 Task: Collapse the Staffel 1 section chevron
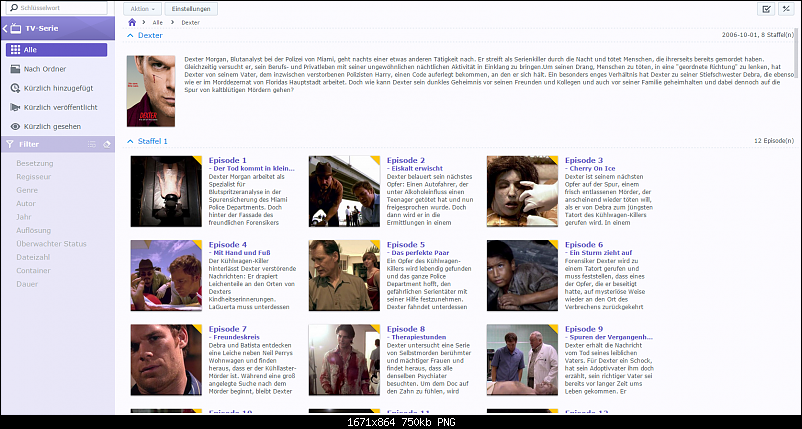[x=130, y=141]
